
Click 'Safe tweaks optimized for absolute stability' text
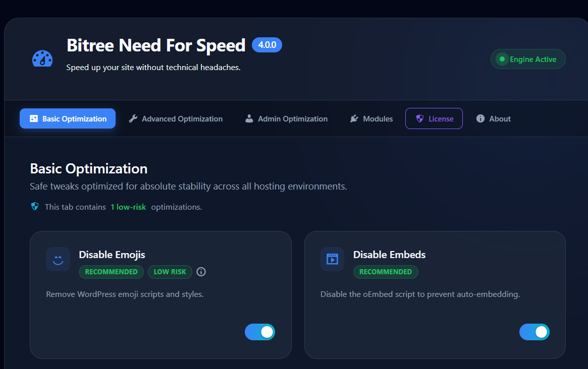(188, 186)
